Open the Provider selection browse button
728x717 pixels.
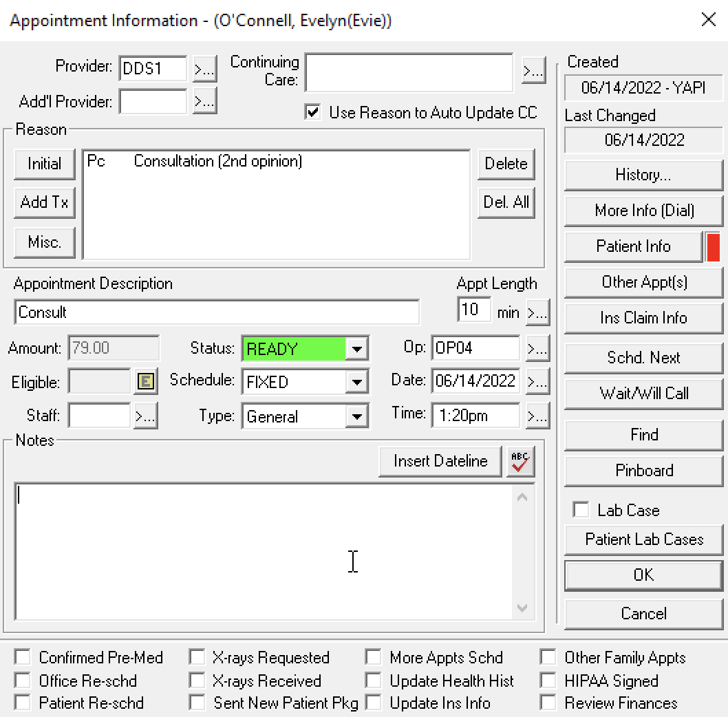coord(205,69)
